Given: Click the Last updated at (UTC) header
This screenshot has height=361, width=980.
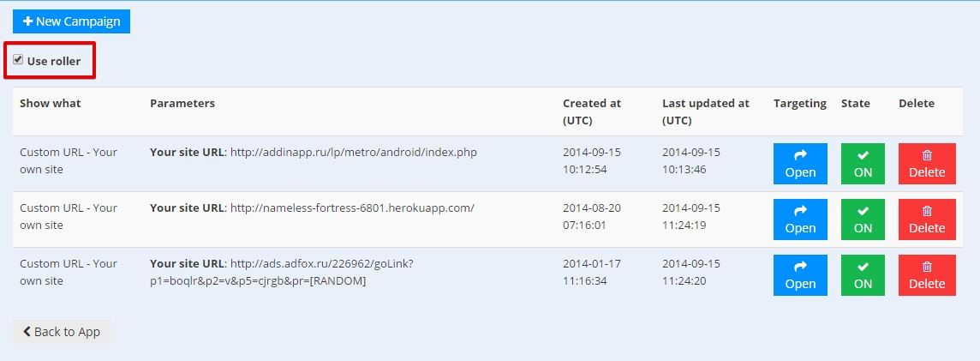Looking at the screenshot, I should tap(705, 111).
